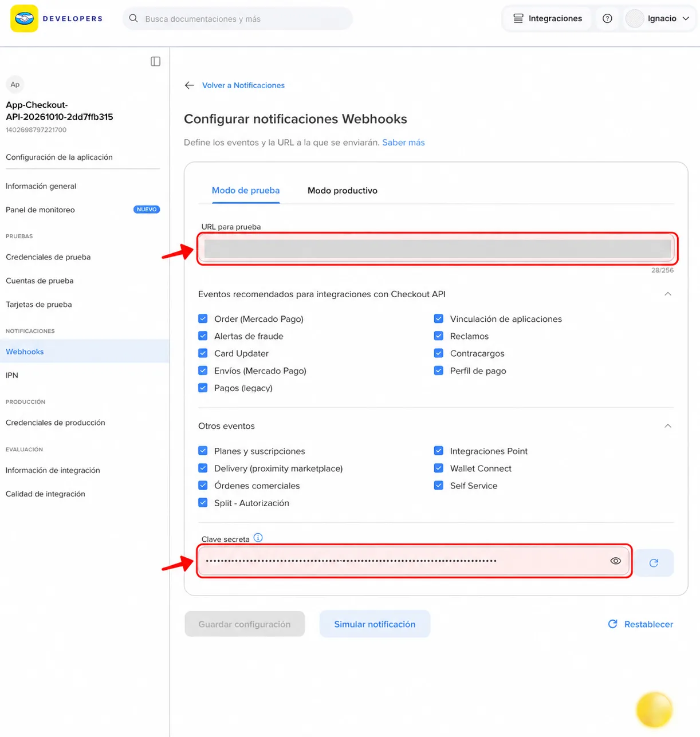Viewport: 700px width, 737px height.
Task: Toggle Órdenes comerciales checkbox
Action: pyautogui.click(x=203, y=485)
